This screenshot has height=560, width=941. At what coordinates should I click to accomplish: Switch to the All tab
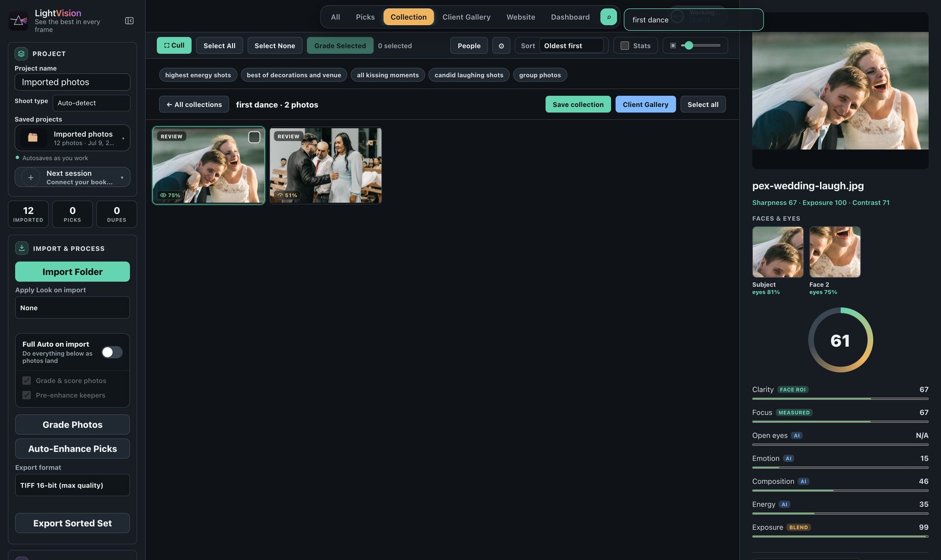coord(336,17)
